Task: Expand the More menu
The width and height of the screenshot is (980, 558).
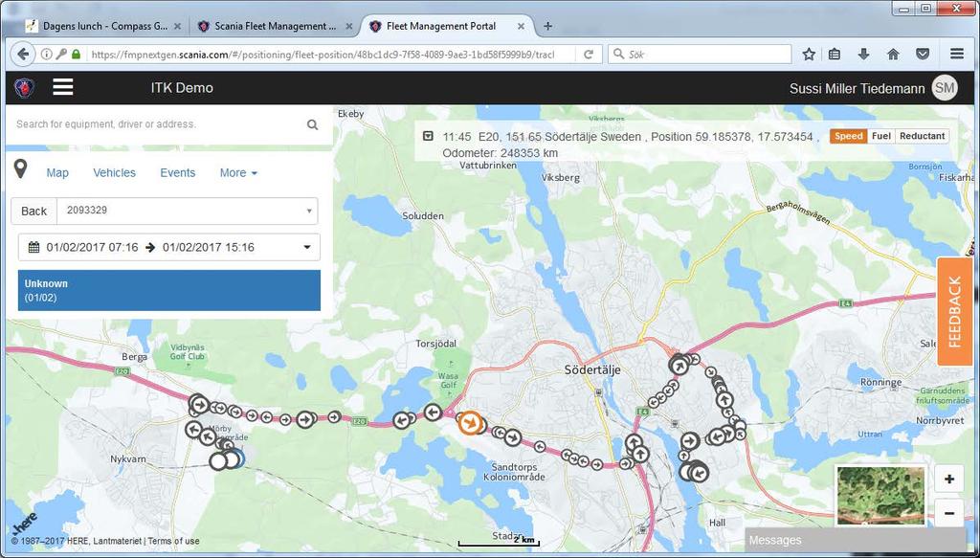Action: pos(238,173)
